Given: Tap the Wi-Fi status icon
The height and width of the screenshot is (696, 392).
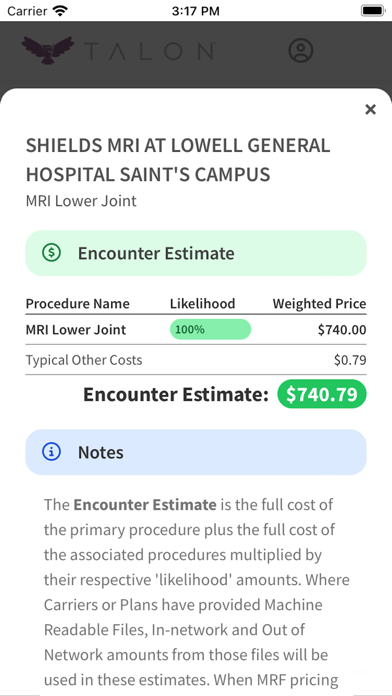Looking at the screenshot, I should point(59,10).
